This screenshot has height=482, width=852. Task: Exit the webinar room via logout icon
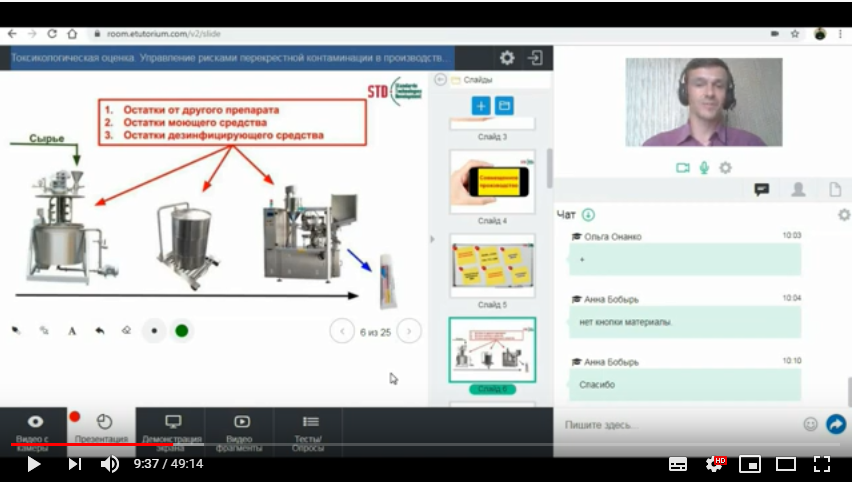click(x=535, y=58)
